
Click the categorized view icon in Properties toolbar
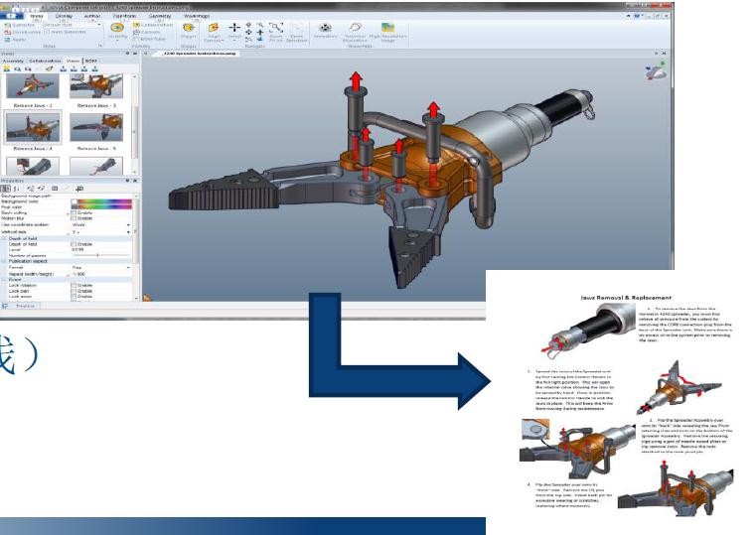click(x=5, y=189)
